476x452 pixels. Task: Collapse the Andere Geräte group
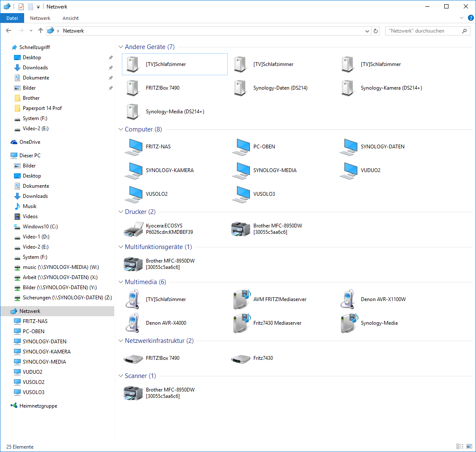tap(121, 47)
